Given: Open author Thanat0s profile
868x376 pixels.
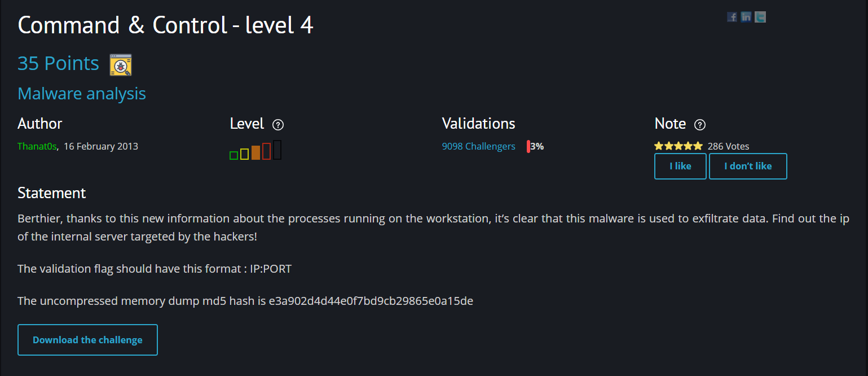Looking at the screenshot, I should click(37, 146).
